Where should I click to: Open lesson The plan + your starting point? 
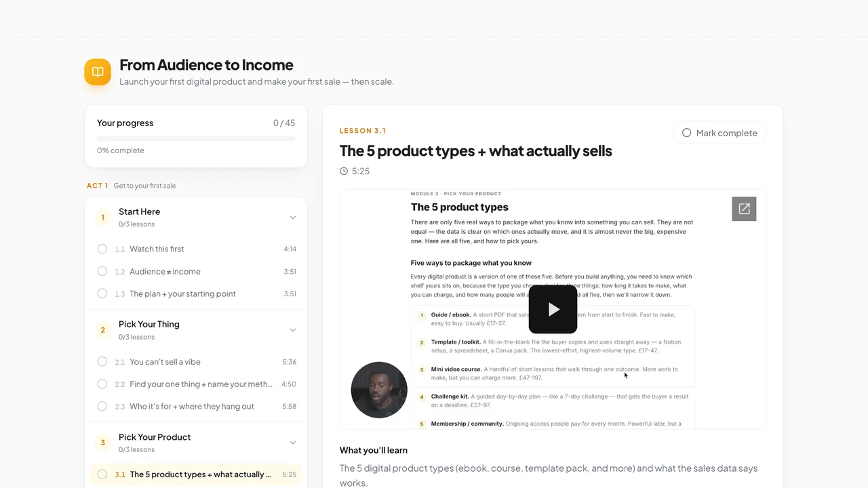pos(196,293)
